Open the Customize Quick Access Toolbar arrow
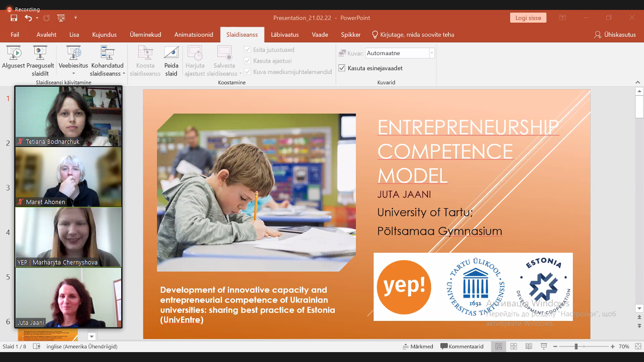644x362 pixels. 75,18
